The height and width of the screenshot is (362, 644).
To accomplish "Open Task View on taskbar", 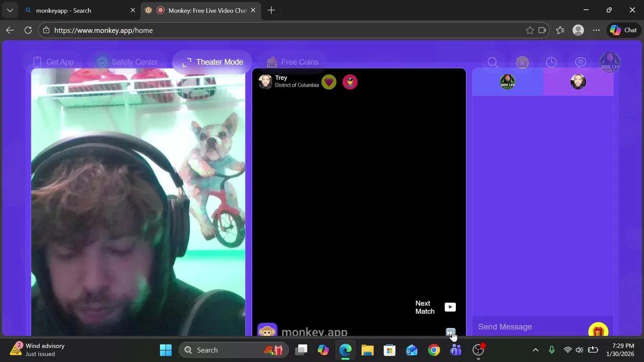I will pyautogui.click(x=301, y=350).
